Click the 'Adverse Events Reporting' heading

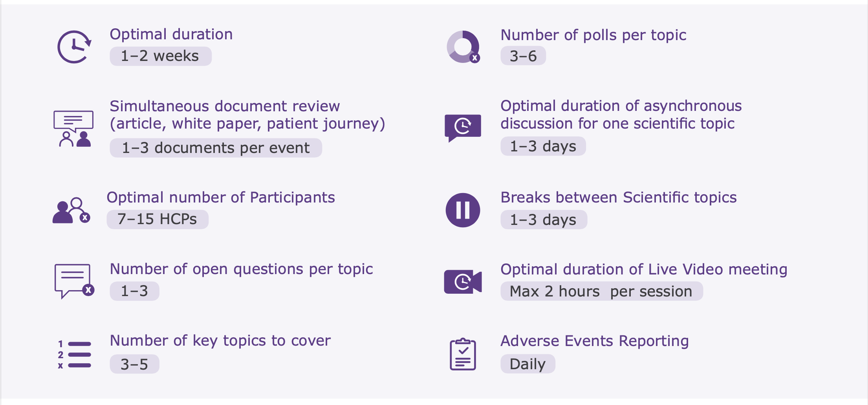click(595, 341)
